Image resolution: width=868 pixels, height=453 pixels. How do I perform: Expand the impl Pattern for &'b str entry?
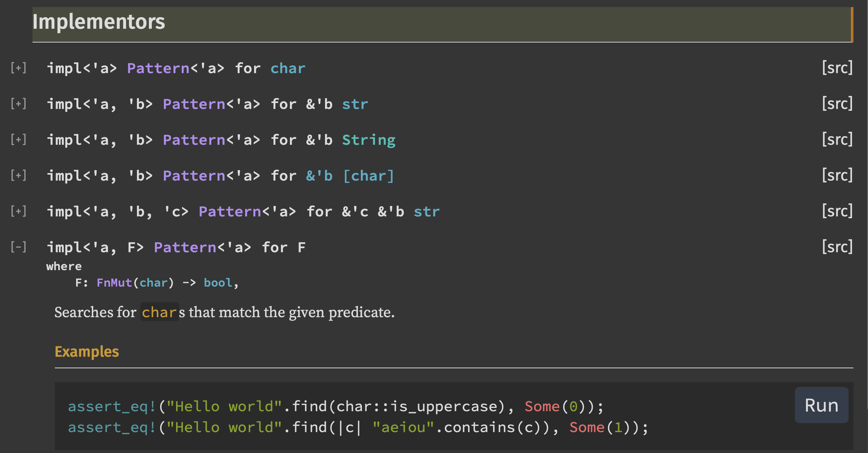click(x=19, y=104)
